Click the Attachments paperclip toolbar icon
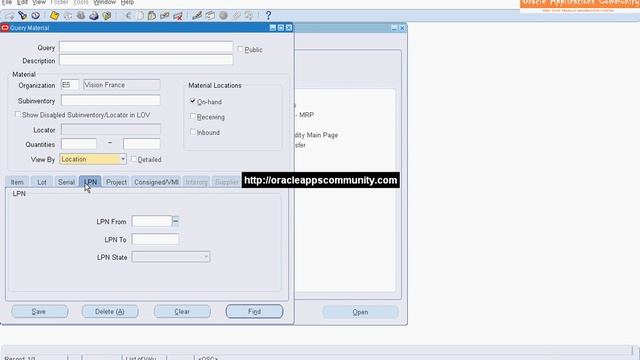Viewport: 640px width, 360px height. [236, 16]
